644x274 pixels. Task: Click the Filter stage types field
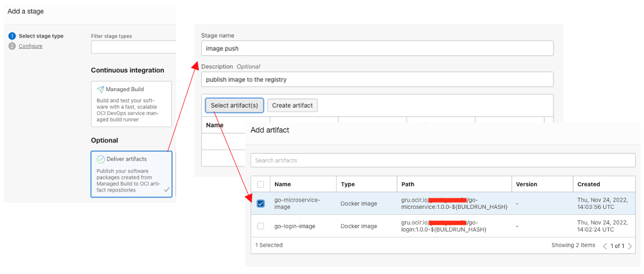(134, 47)
